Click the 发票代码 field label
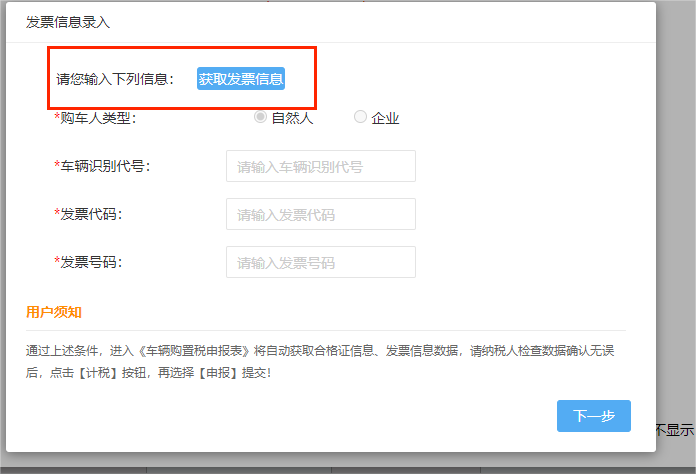The width and height of the screenshot is (696, 474). coord(88,214)
